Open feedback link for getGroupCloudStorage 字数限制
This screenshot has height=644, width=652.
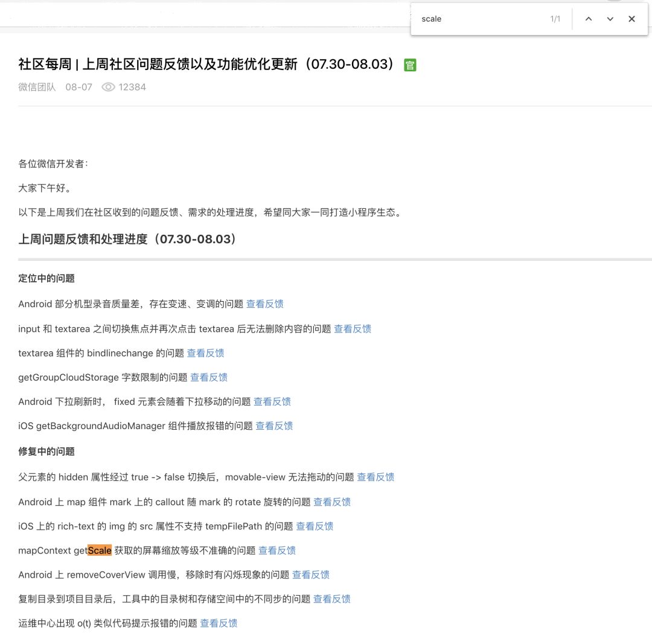point(209,377)
